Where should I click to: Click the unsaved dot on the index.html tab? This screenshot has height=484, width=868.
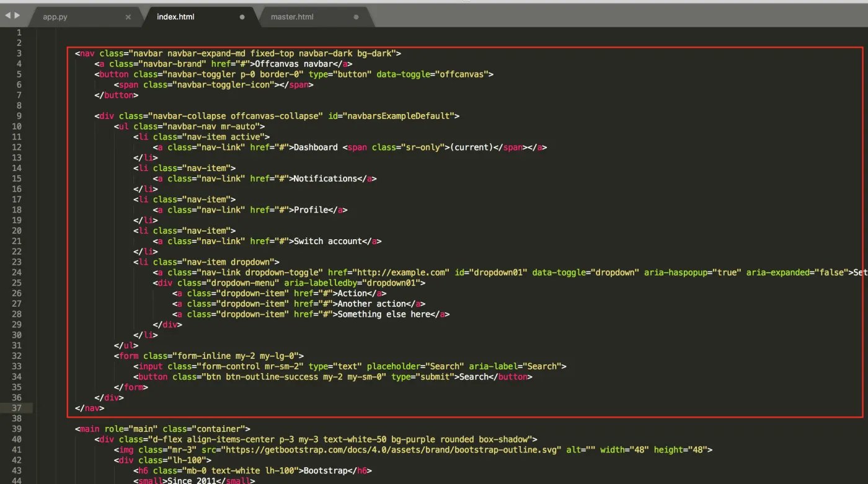(x=242, y=17)
